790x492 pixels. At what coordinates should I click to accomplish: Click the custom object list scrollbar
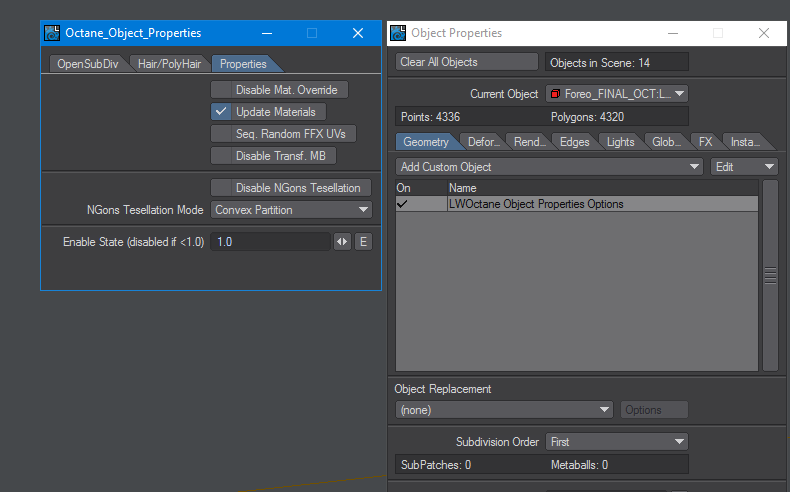[770, 275]
